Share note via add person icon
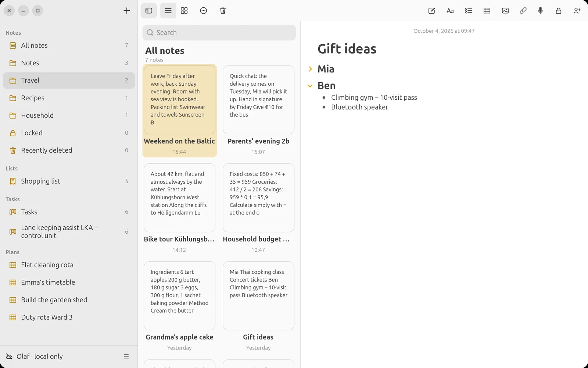The width and height of the screenshot is (588, 368). tap(577, 11)
